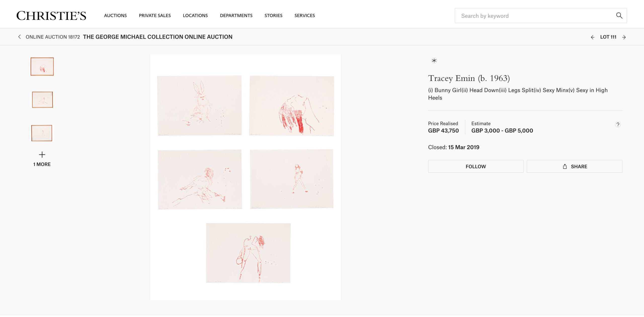Click the Head Down print image

click(292, 106)
